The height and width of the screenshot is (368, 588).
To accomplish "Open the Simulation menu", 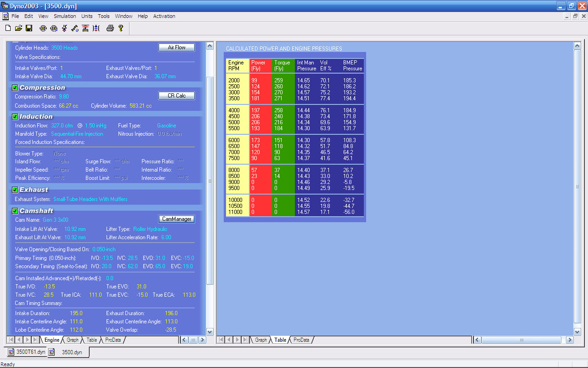I will tap(65, 16).
